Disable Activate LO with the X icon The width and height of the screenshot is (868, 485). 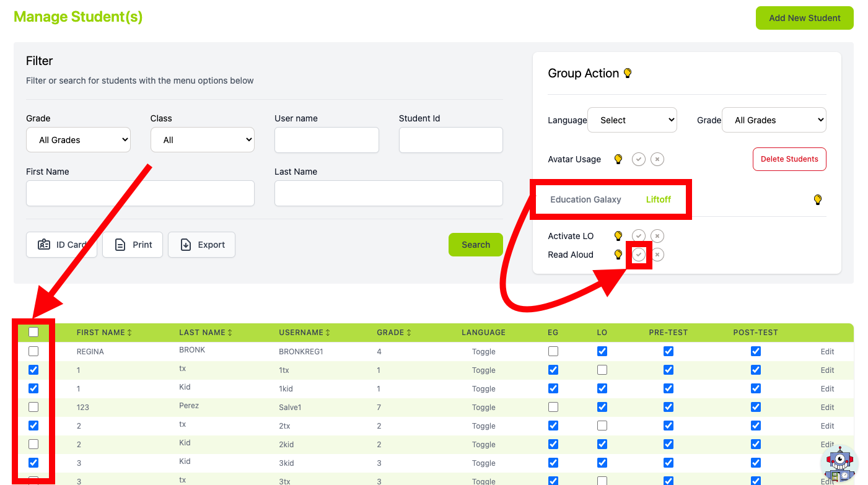tap(657, 236)
